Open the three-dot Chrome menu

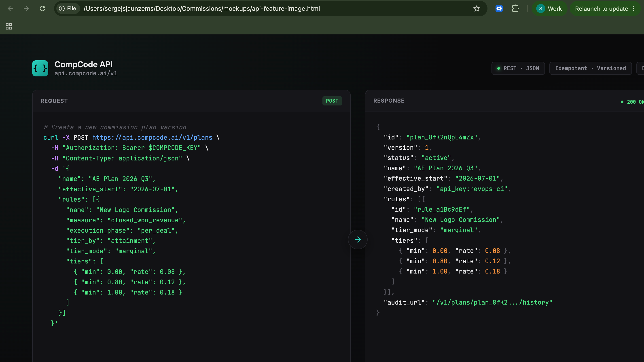pos(634,8)
